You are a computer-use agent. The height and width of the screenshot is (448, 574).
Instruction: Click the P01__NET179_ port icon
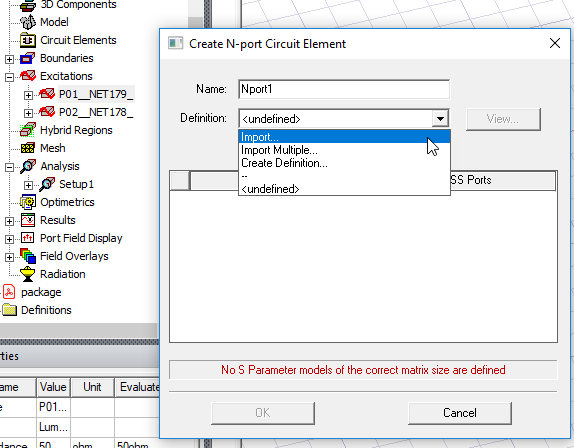pos(47,94)
